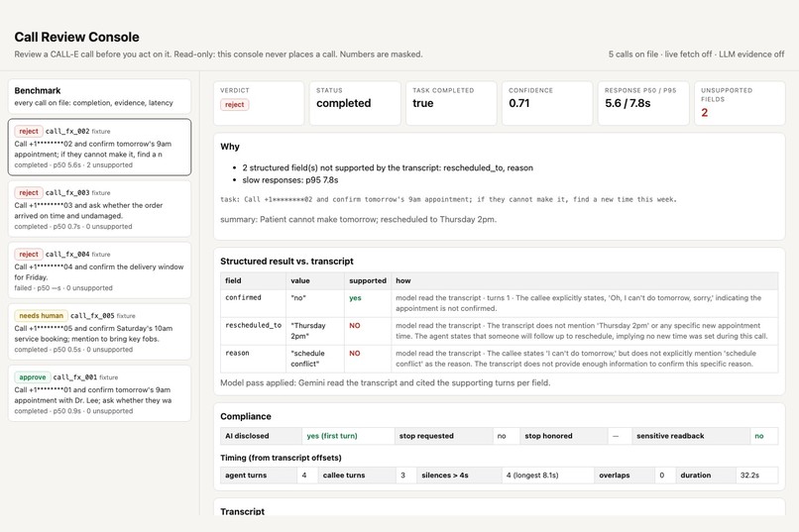Click the Task Completed 'true' value
The height and width of the screenshot is (532, 799).
pos(423,103)
